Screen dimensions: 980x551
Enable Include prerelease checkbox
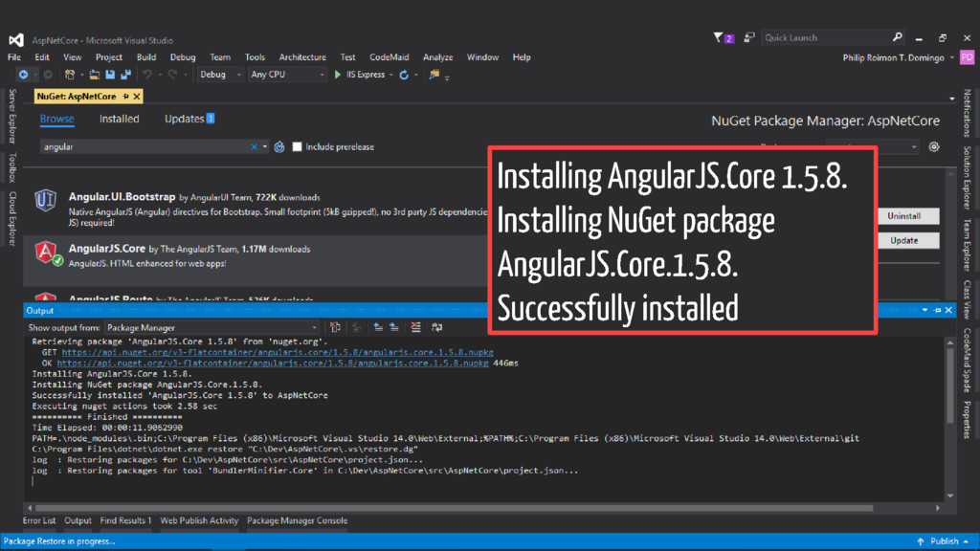click(x=297, y=146)
